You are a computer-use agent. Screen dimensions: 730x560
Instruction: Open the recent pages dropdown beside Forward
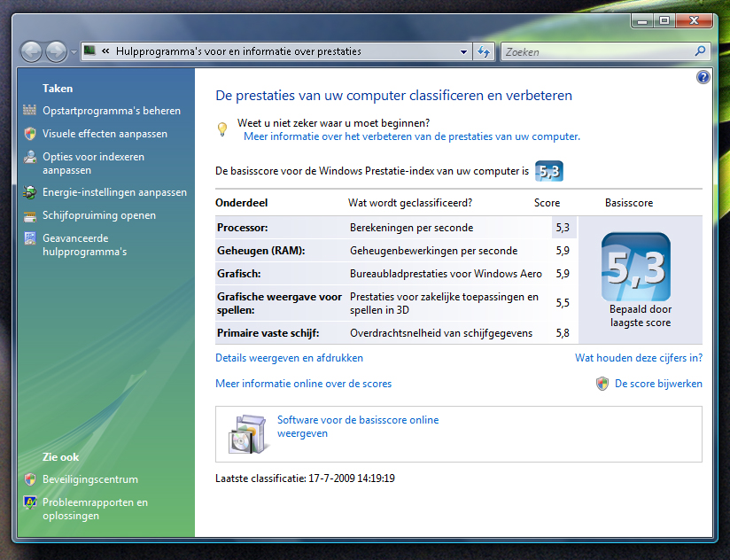[x=74, y=52]
